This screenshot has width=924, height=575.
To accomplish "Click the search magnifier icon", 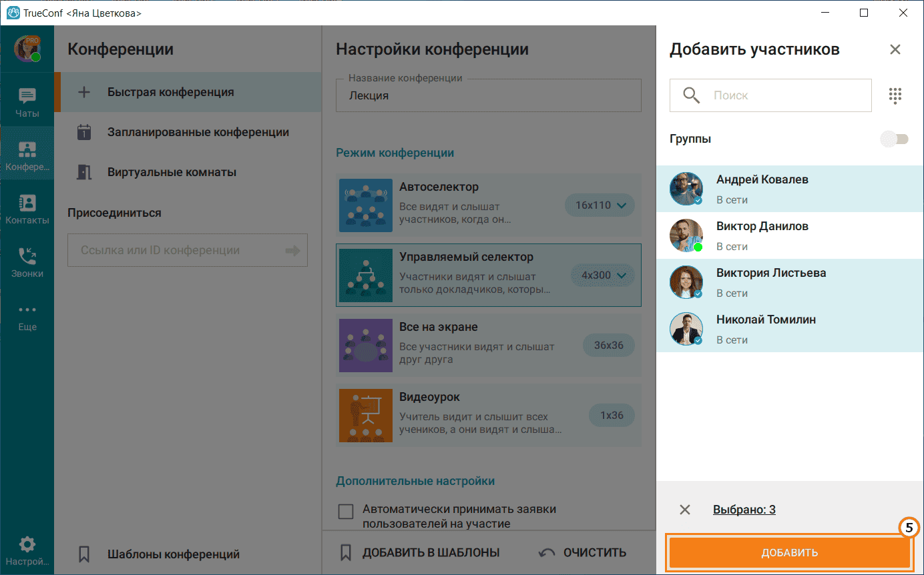I will click(x=692, y=95).
